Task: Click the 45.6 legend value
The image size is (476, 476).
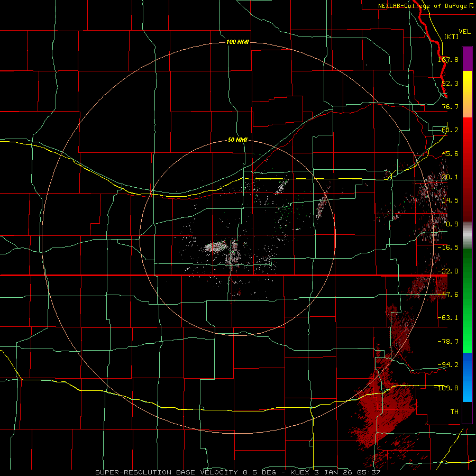Action: 450,153
